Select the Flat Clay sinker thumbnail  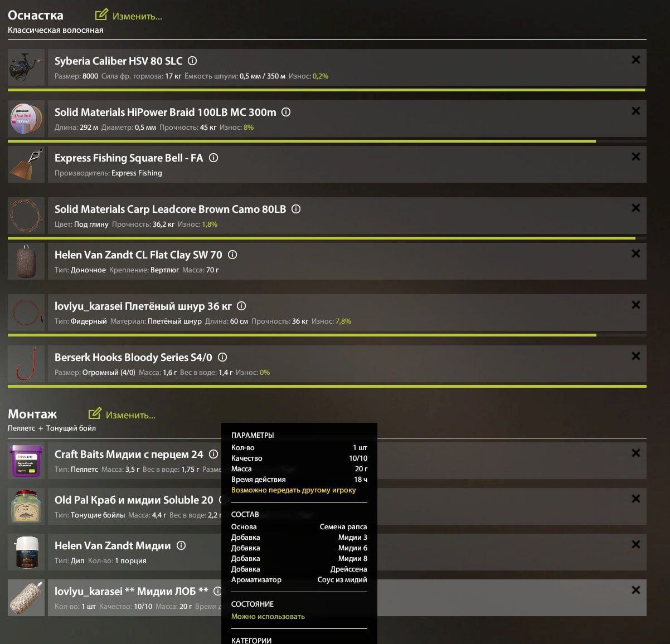coord(26,261)
